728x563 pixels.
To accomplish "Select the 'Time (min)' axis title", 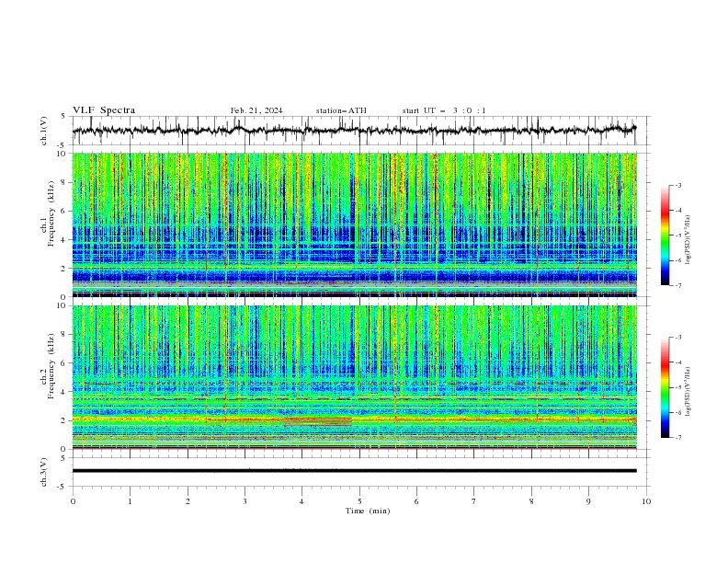I will click(368, 511).
